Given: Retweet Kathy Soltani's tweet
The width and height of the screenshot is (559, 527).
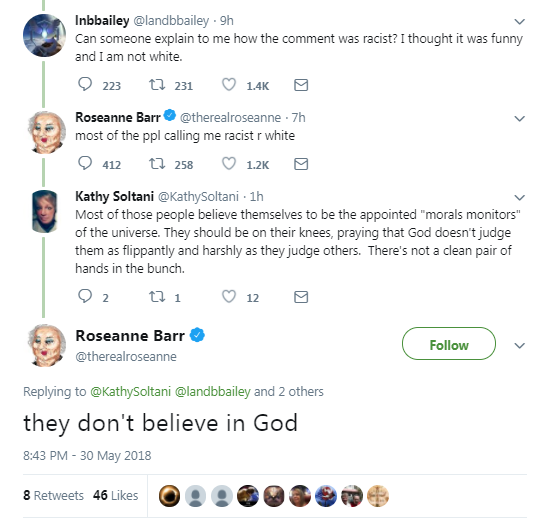Looking at the screenshot, I should pos(157,296).
